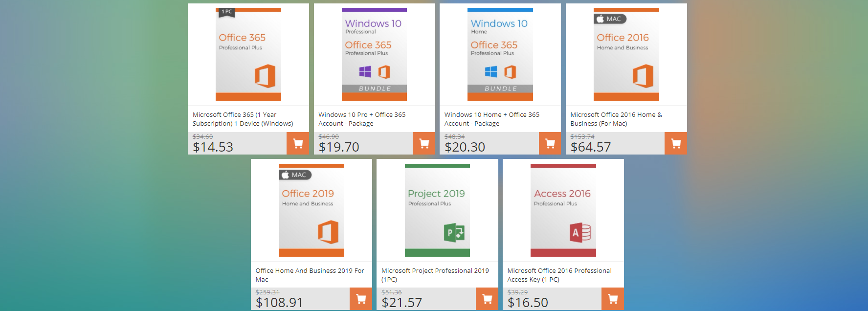The image size is (868, 311).
Task: Open 'Microsoft Office 365 (1 Year Subscription)' link
Action: [x=243, y=119]
